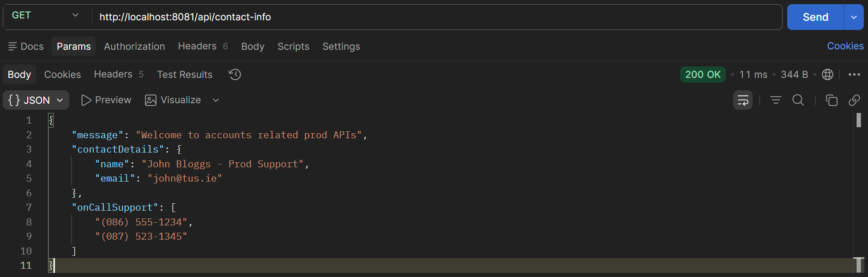The width and height of the screenshot is (868, 277).
Task: Click the Visualize button
Action: tap(173, 100)
